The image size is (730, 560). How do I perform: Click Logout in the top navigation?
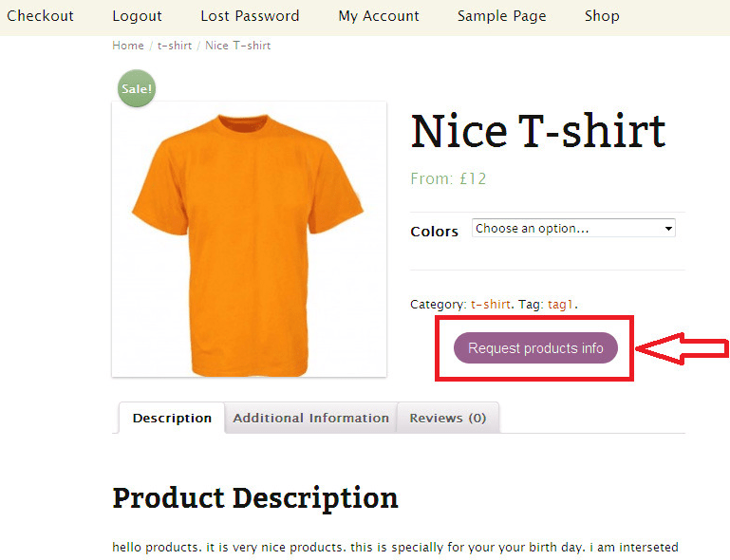point(137,16)
